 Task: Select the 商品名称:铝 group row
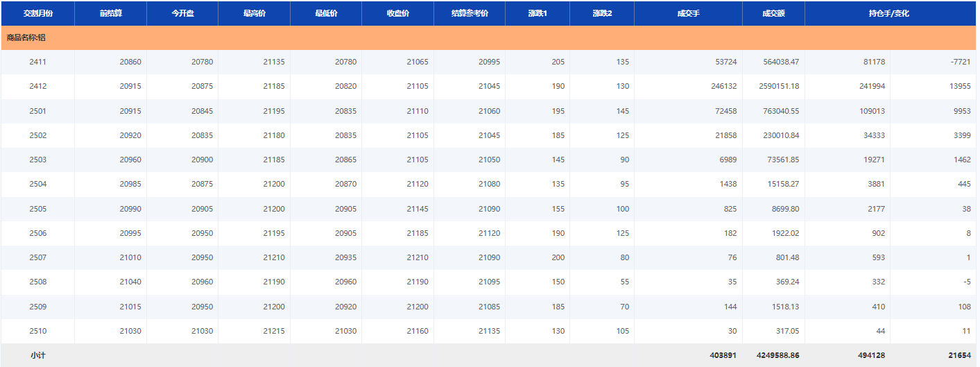[x=26, y=37]
